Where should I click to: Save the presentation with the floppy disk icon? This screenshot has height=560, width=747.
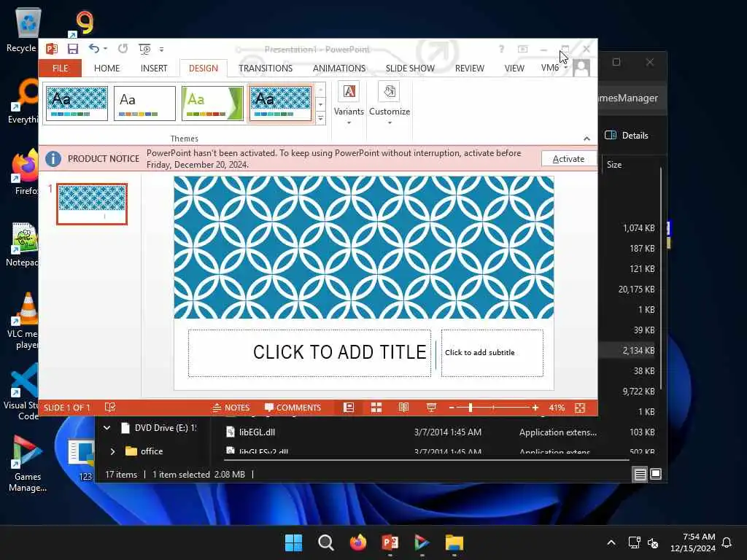[72, 49]
